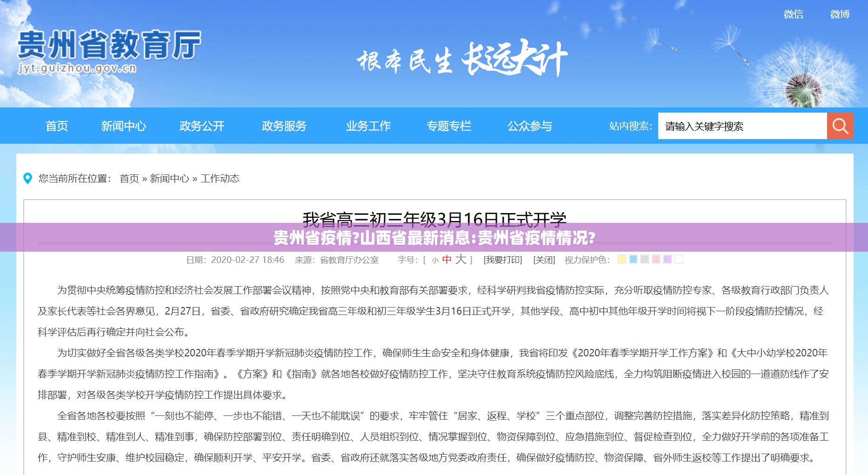Click the orange search magnifier button

point(840,126)
